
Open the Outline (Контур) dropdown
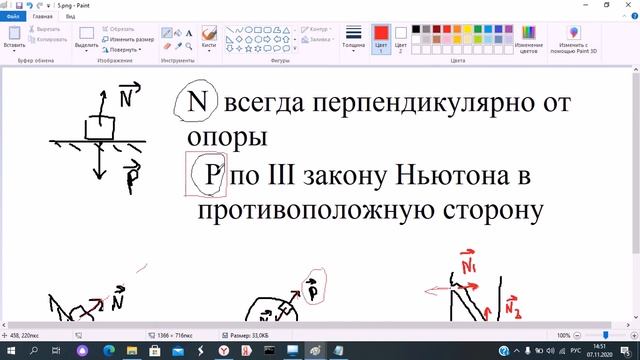tap(316, 29)
